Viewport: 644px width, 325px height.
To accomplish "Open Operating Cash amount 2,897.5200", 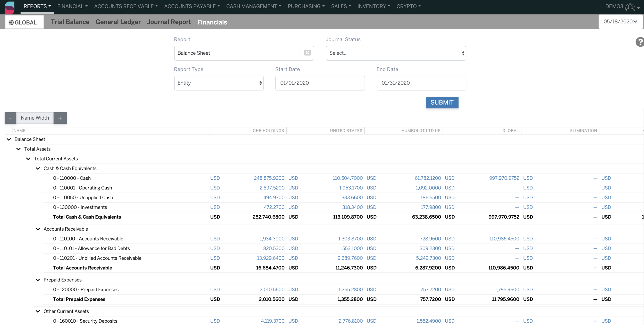I will click(272, 188).
